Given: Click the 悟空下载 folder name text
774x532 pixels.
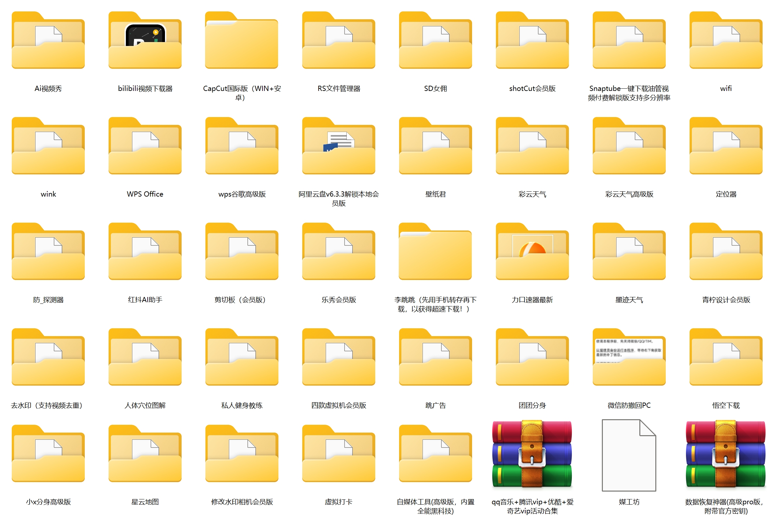Looking at the screenshot, I should pos(725,405).
